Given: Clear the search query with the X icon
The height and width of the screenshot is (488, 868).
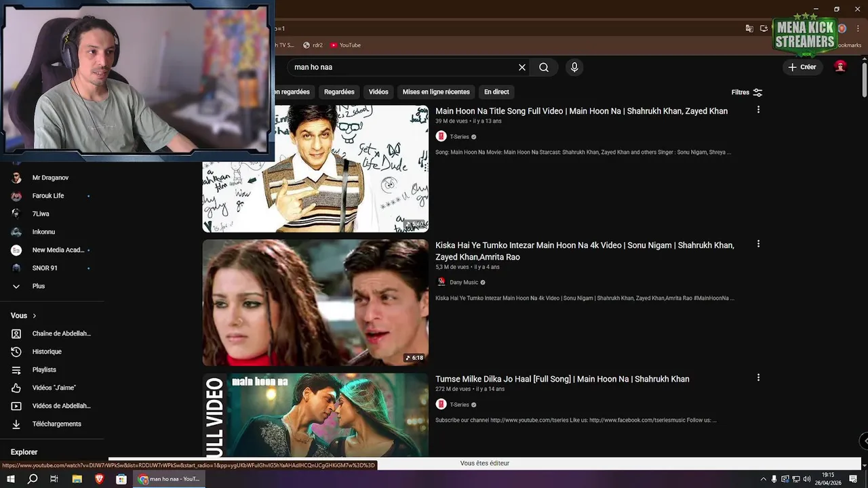Looking at the screenshot, I should click(x=522, y=67).
